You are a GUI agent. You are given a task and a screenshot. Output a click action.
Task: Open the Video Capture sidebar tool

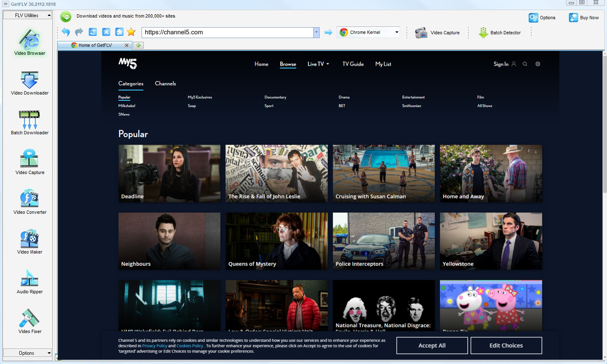[30, 162]
